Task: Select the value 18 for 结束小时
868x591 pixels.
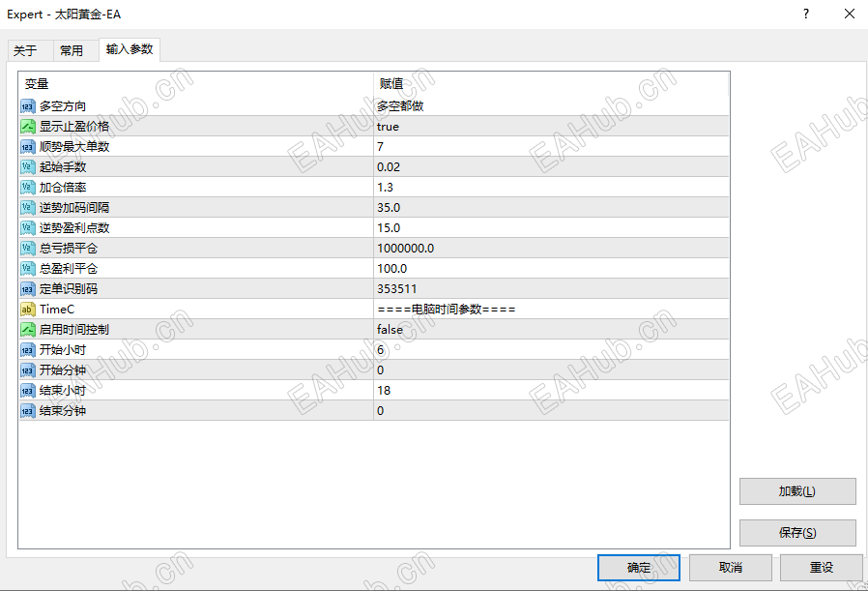Action: (551, 391)
